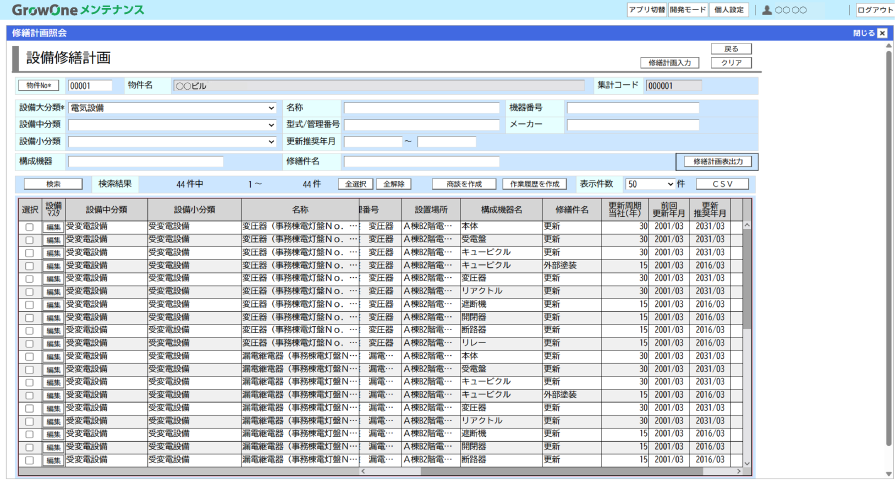The width and height of the screenshot is (895, 485).
Task: Click the 物件No field containing 00001
Action: pos(90,86)
